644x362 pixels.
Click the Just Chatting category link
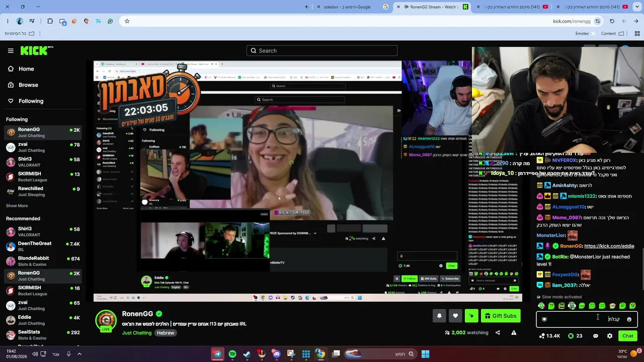[137, 333]
